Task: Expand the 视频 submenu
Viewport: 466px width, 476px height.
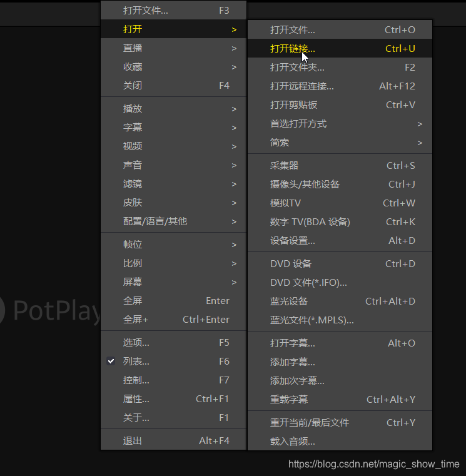Action: (173, 146)
